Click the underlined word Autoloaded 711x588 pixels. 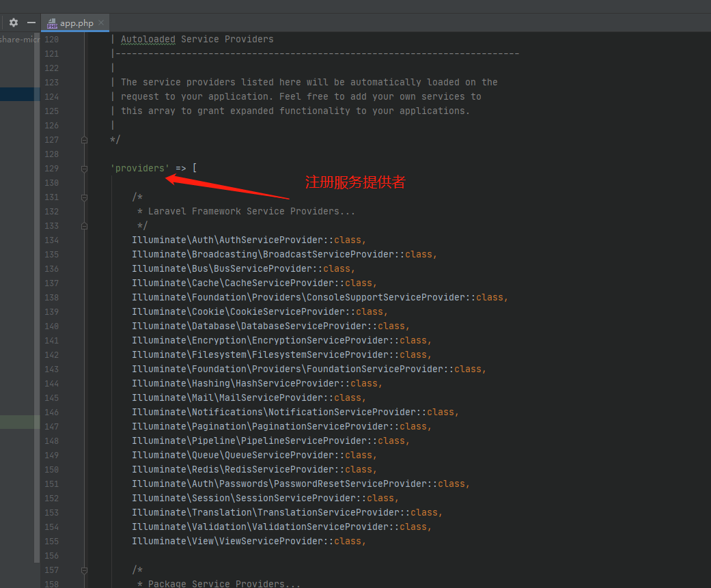[148, 40]
